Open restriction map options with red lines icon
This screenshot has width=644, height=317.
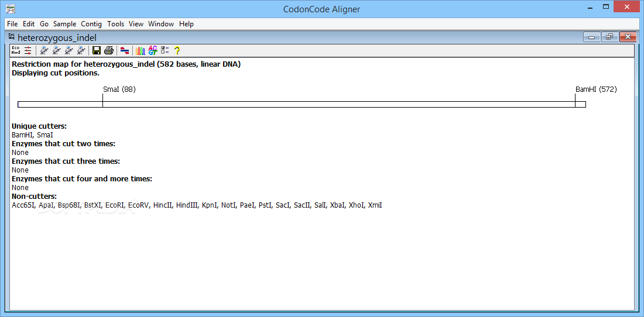[28, 50]
